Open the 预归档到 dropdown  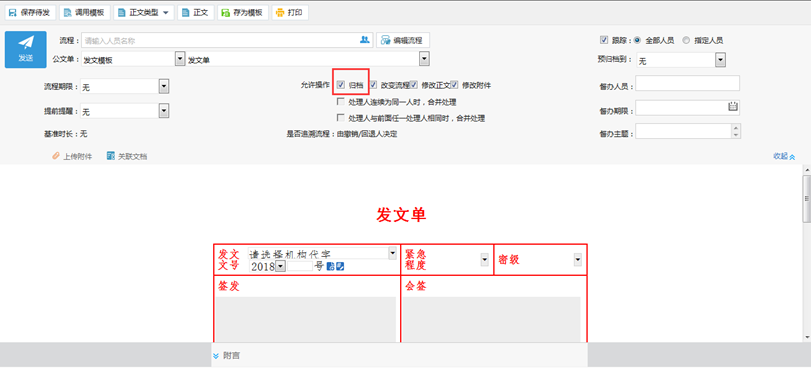coord(720,60)
